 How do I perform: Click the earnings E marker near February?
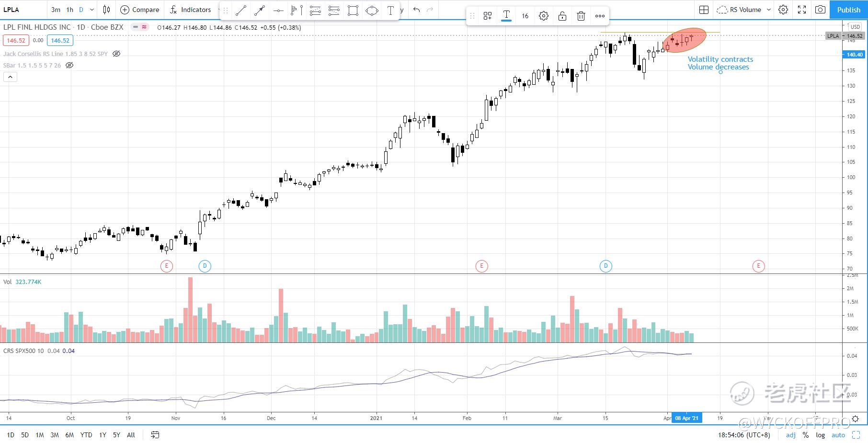[x=481, y=266]
